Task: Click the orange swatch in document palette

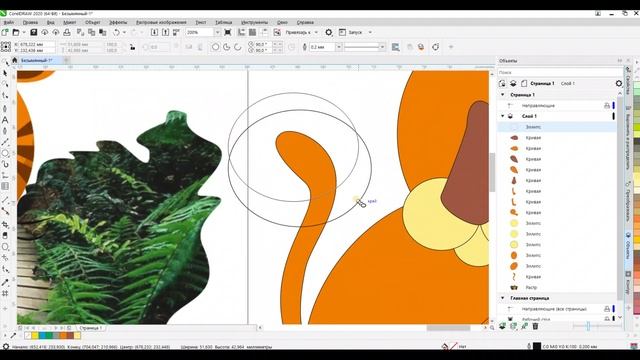Action: [x=63, y=336]
